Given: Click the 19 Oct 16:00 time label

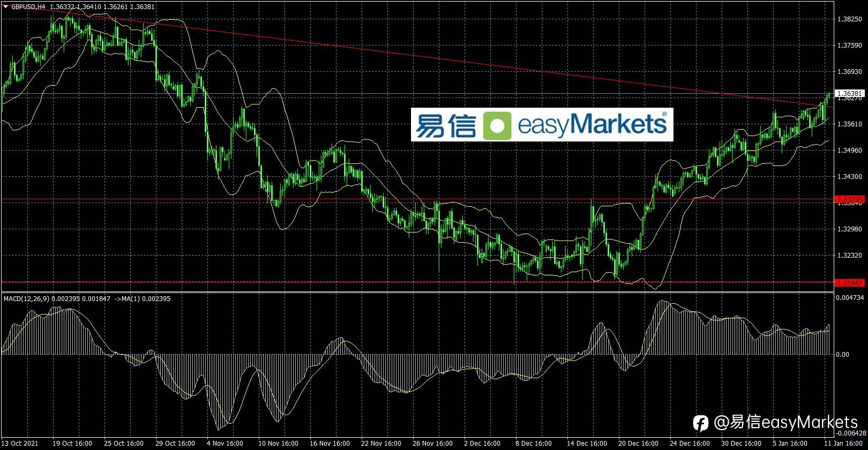Looking at the screenshot, I should [x=72, y=443].
